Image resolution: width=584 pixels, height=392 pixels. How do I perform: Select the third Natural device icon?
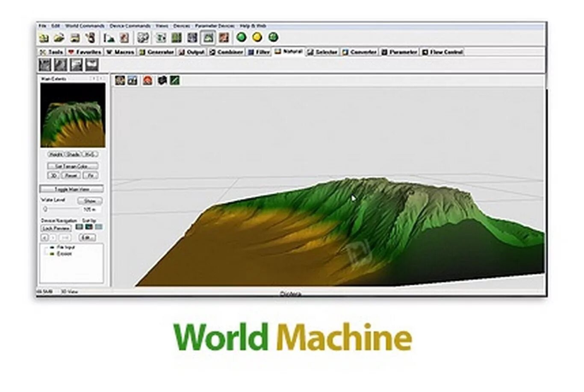point(76,65)
